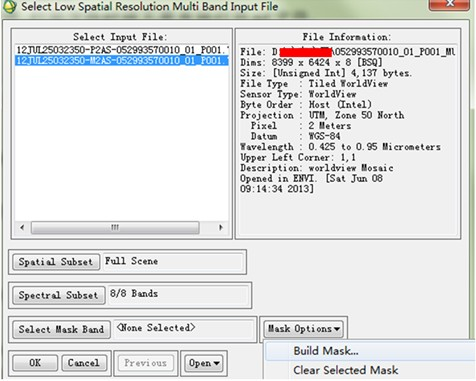476x381 pixels.
Task: Click the Select Mask Band button
Action: [61, 329]
